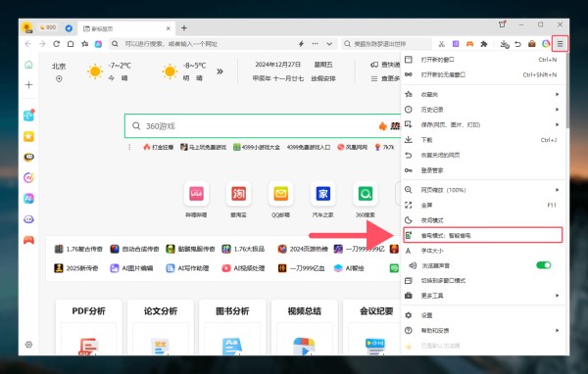The height and width of the screenshot is (374, 588).
Task: Open the game controller icon in the toolbar
Action: coord(469,44)
